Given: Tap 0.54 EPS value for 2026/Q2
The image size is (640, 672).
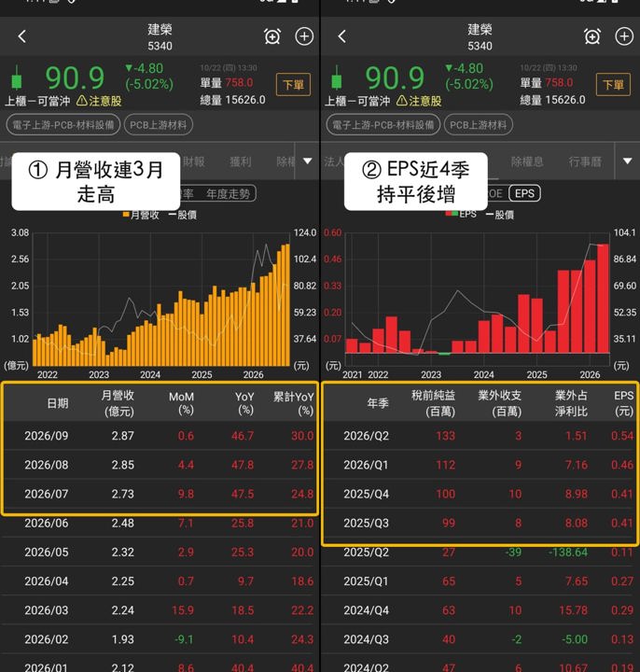Looking at the screenshot, I should pos(622,436).
